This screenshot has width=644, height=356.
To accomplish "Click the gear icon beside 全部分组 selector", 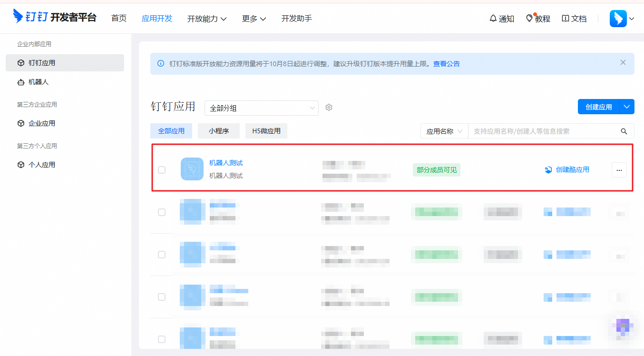I will 329,107.
